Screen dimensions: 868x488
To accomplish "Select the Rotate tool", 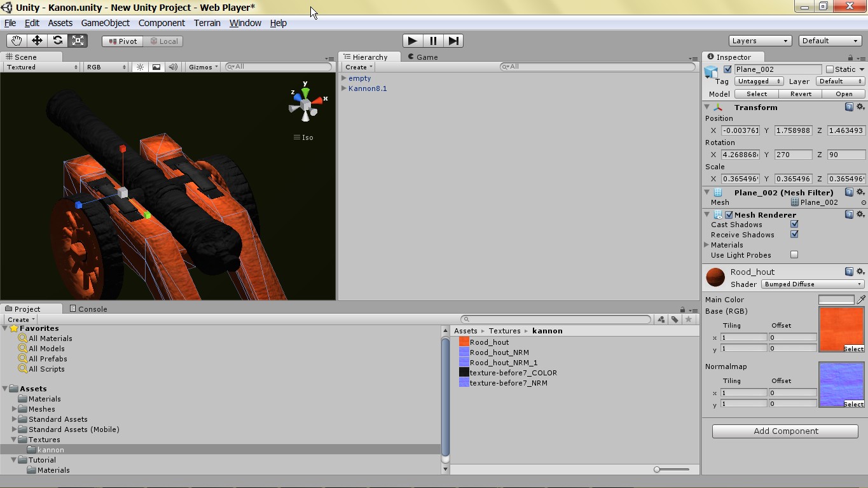I will [57, 41].
